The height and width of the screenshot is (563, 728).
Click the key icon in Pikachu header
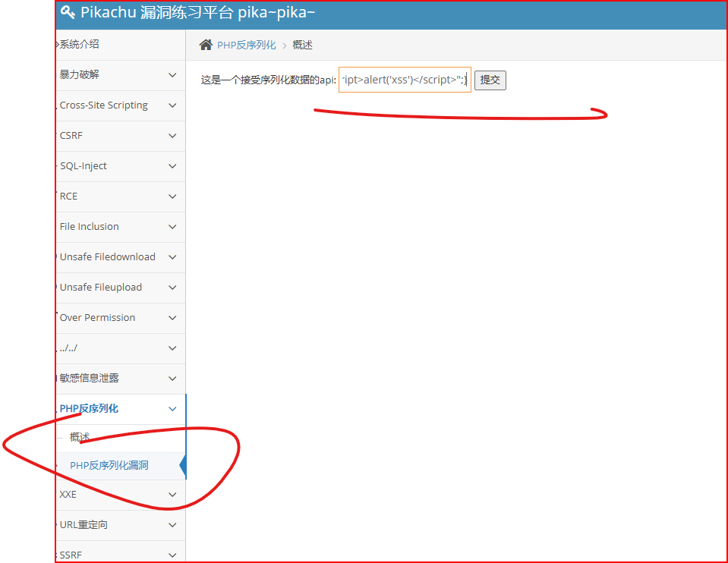(68, 12)
